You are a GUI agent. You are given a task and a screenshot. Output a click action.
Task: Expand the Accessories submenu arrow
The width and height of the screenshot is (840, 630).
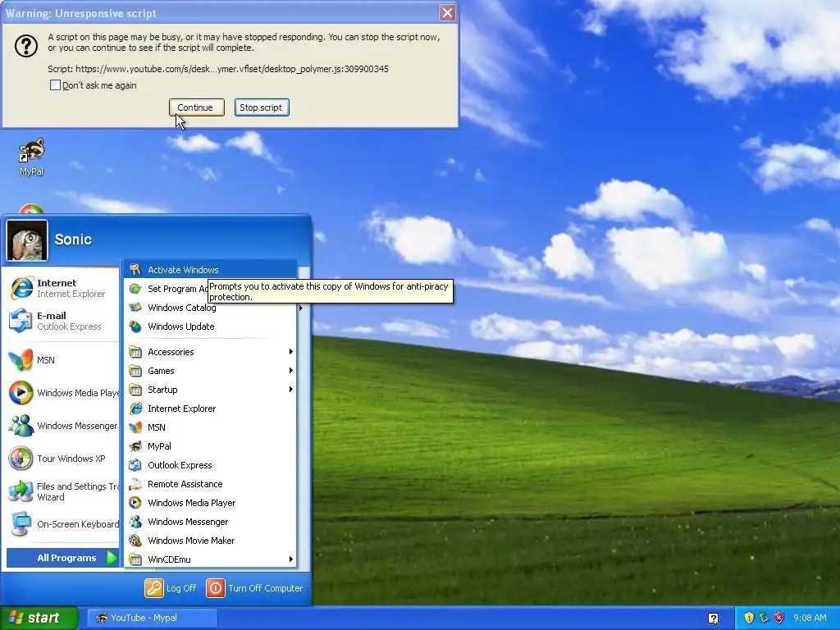click(x=291, y=352)
